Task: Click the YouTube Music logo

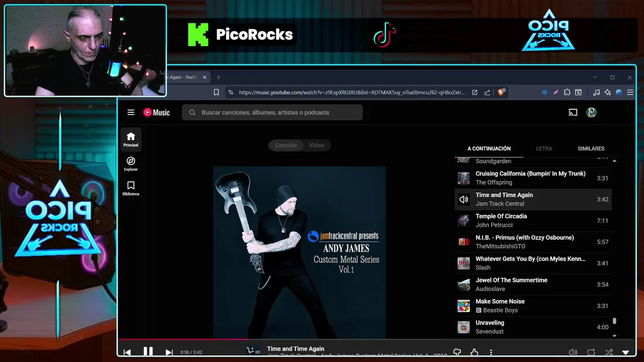Action: (x=156, y=113)
